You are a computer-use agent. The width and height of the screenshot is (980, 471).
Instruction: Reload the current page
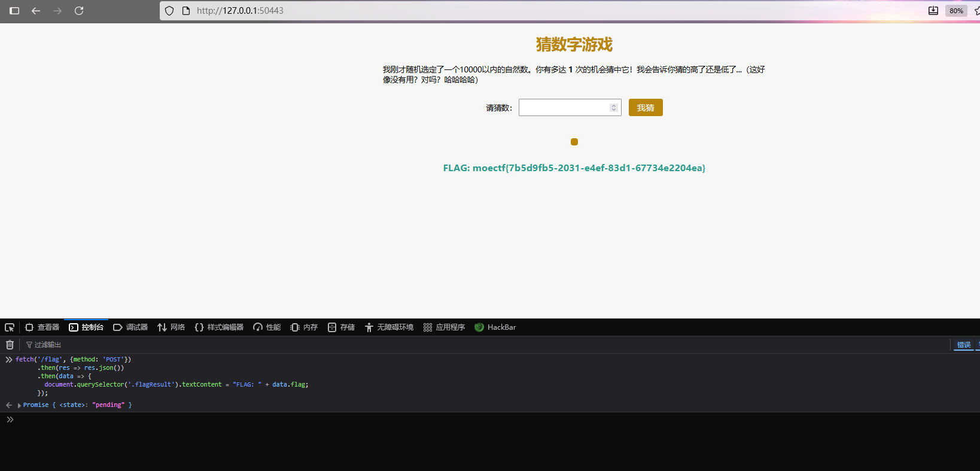[79, 11]
